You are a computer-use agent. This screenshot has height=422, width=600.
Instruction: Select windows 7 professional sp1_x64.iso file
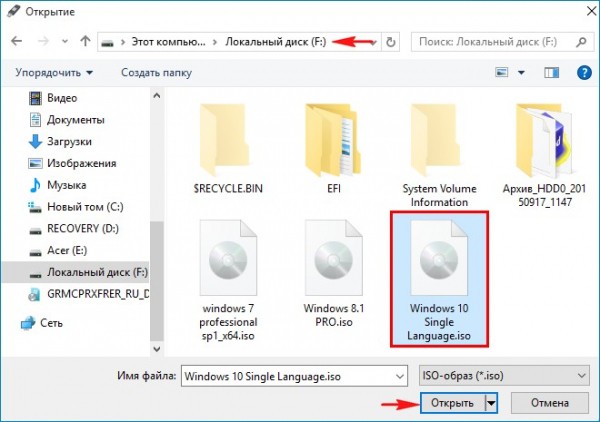click(x=228, y=280)
